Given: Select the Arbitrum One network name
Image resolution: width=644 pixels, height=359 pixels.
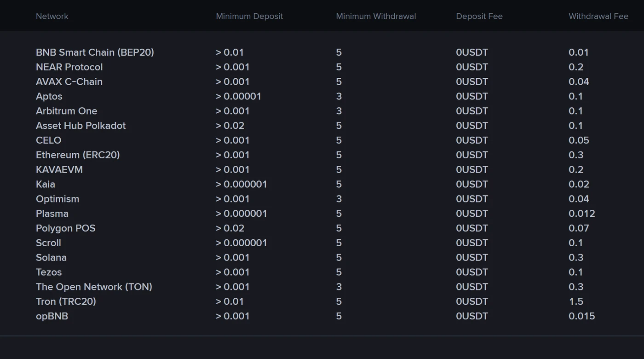Looking at the screenshot, I should click(x=67, y=111).
